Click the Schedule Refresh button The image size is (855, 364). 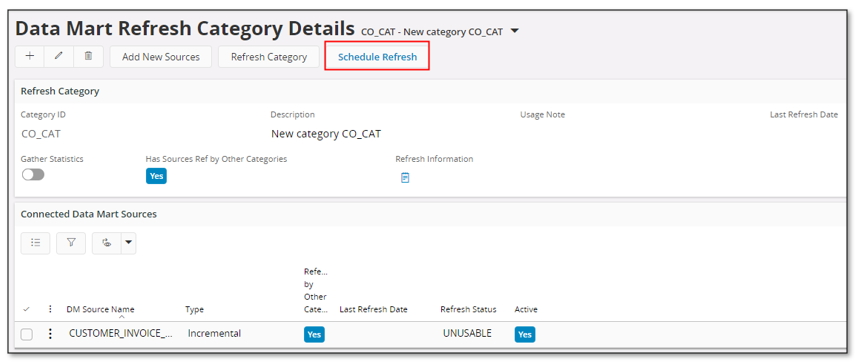click(x=377, y=57)
